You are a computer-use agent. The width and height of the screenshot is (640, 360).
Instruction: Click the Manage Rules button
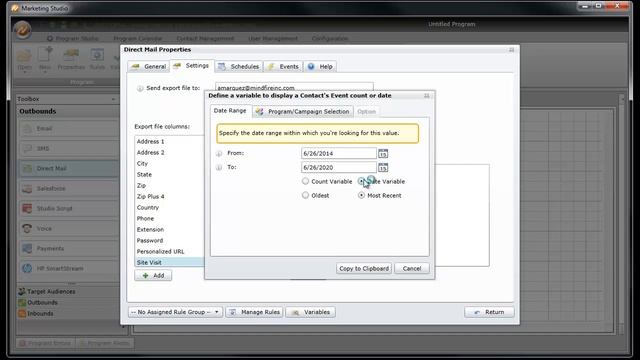tap(255, 312)
